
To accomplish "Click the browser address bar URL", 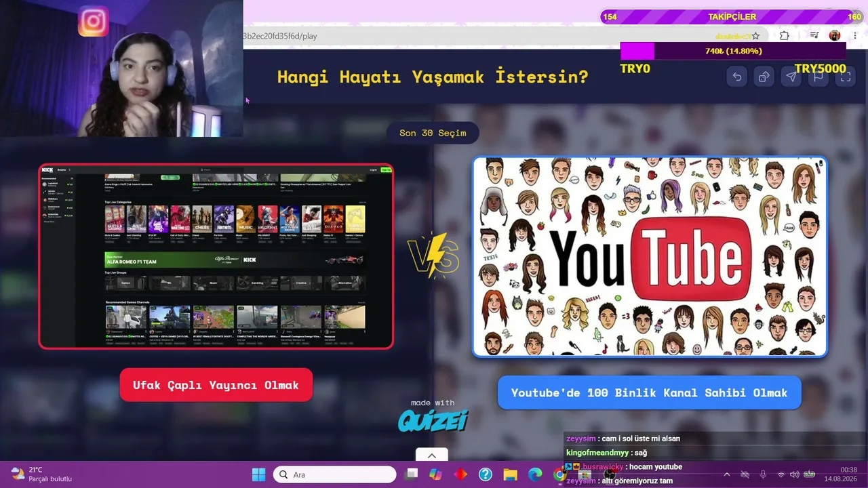I will (279, 36).
